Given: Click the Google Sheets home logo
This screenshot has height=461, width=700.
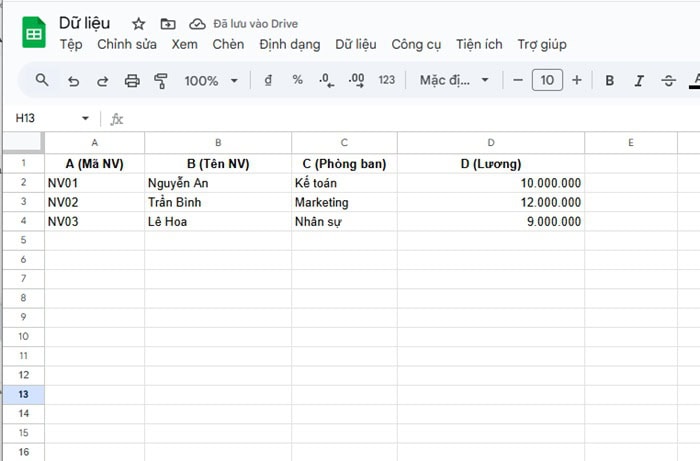Looking at the screenshot, I should click(34, 33).
